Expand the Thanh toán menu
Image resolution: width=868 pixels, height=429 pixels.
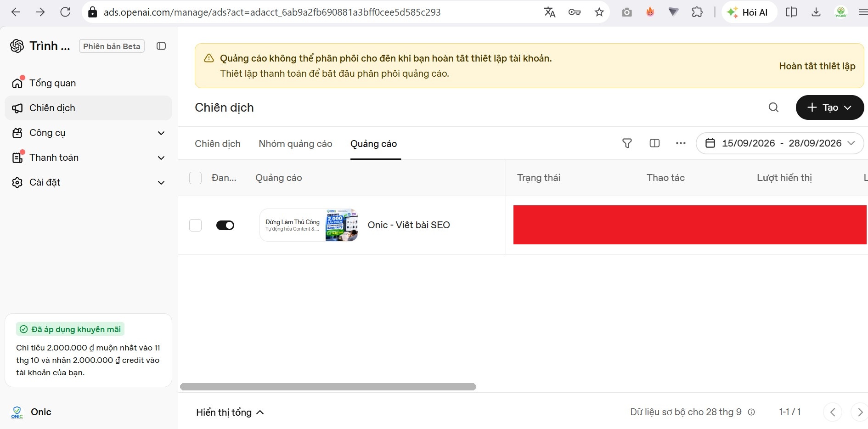click(88, 158)
